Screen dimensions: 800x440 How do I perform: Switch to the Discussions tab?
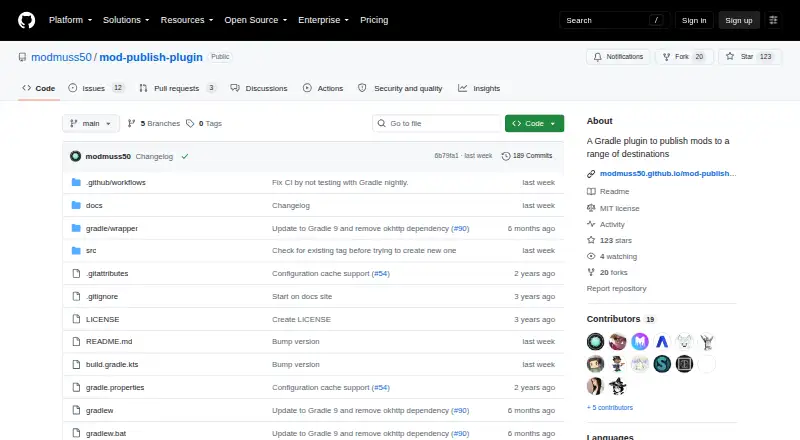click(259, 88)
